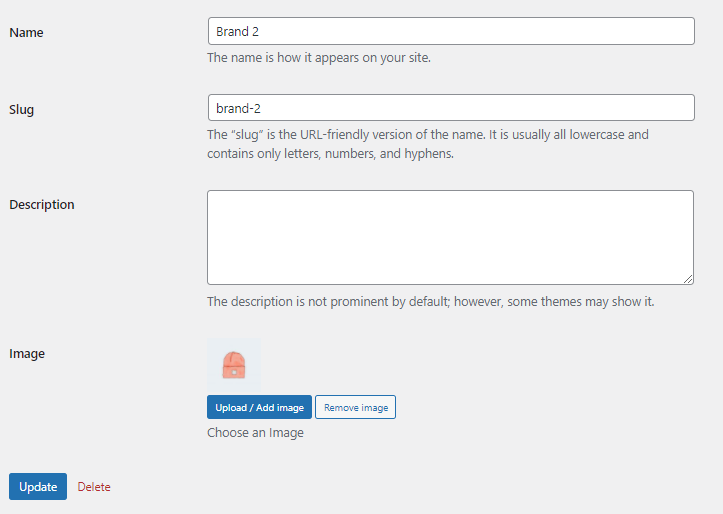The width and height of the screenshot is (723, 514).
Task: Click the Image field label
Action: [x=27, y=353]
